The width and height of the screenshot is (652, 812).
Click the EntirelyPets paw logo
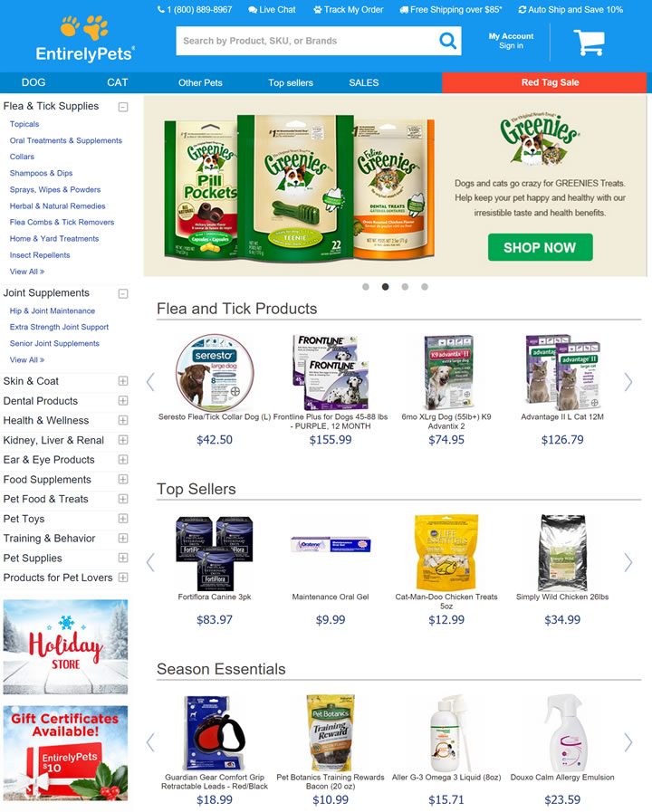84,39
